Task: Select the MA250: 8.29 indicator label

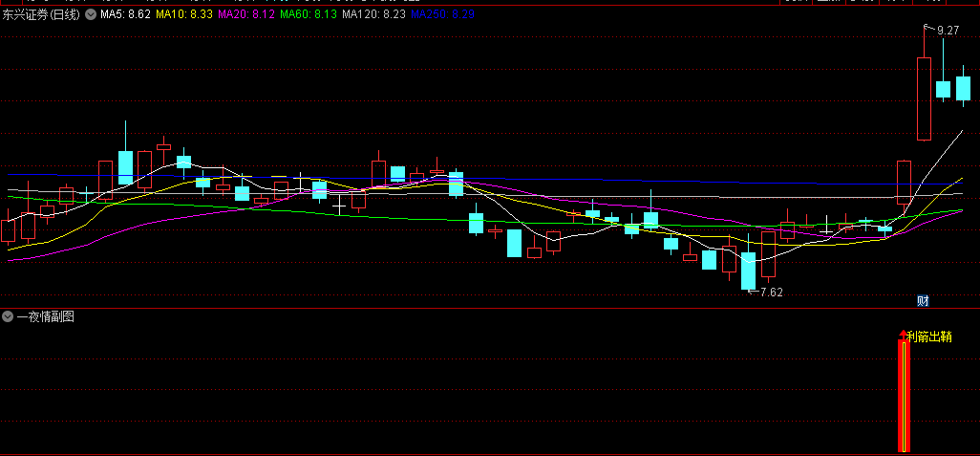Action: click(442, 15)
